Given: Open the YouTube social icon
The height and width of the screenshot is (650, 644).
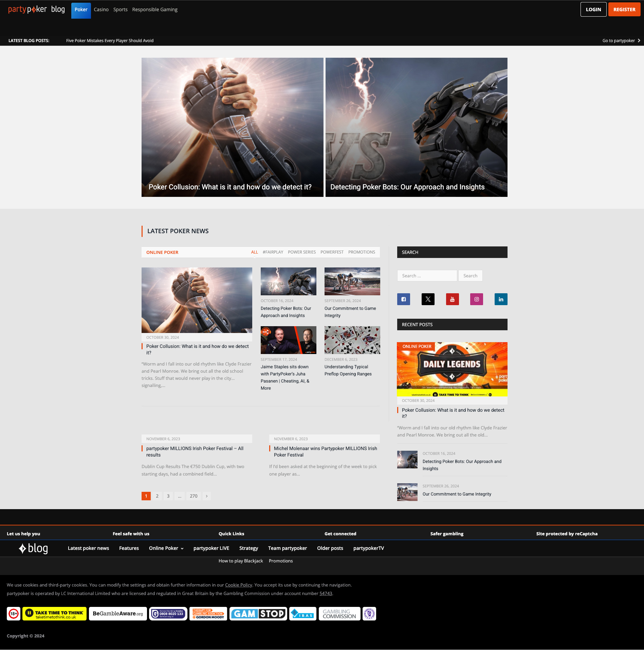Looking at the screenshot, I should pyautogui.click(x=452, y=299).
